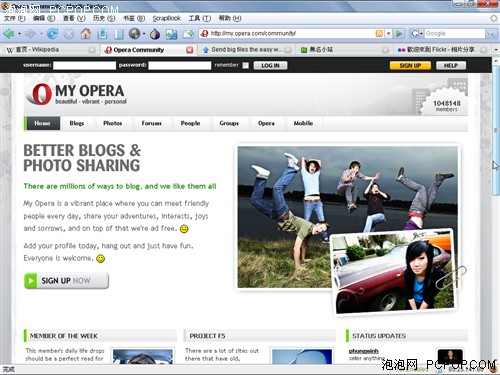Click the LOG IN button
500x375 pixels.
(x=270, y=65)
